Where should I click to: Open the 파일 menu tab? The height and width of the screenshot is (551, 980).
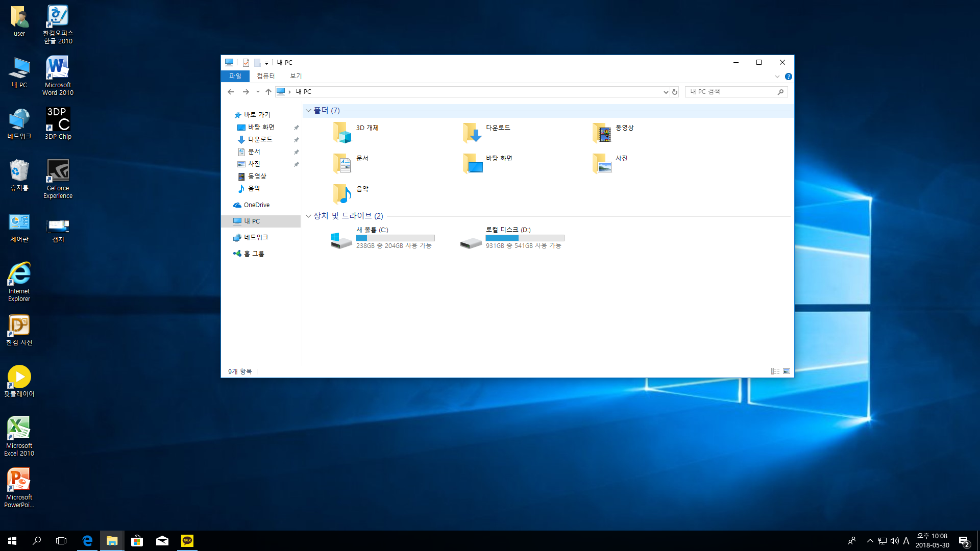click(235, 76)
